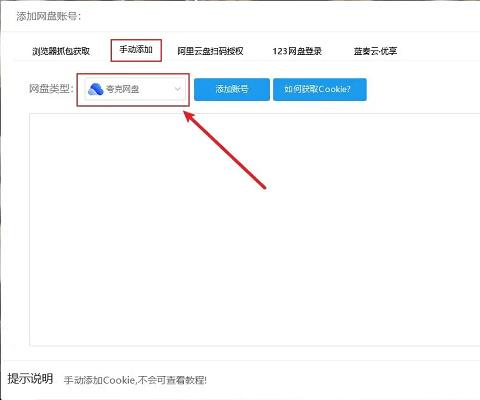Click the red arrow annotation
480x400 pixels.
(225, 150)
